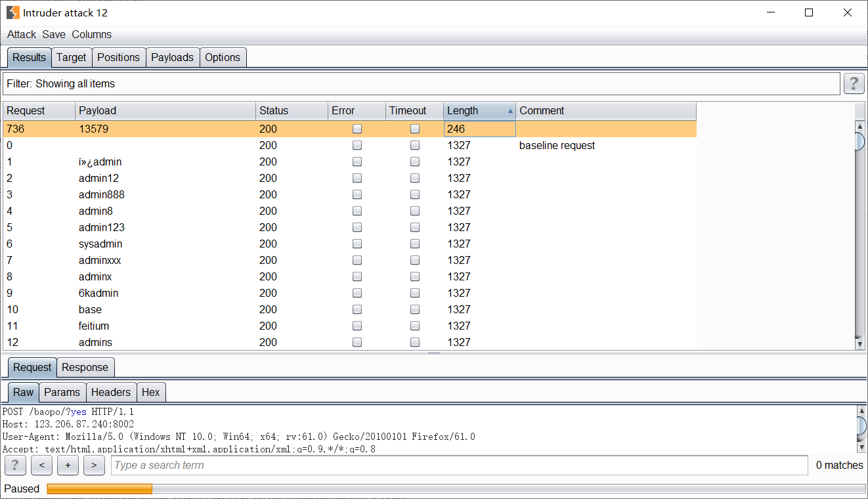The width and height of the screenshot is (868, 499).
Task: Select the baseline request comment cell
Action: (x=606, y=145)
